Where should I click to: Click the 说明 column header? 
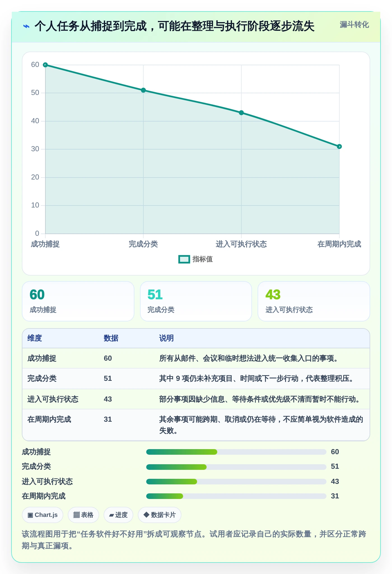coord(167,338)
